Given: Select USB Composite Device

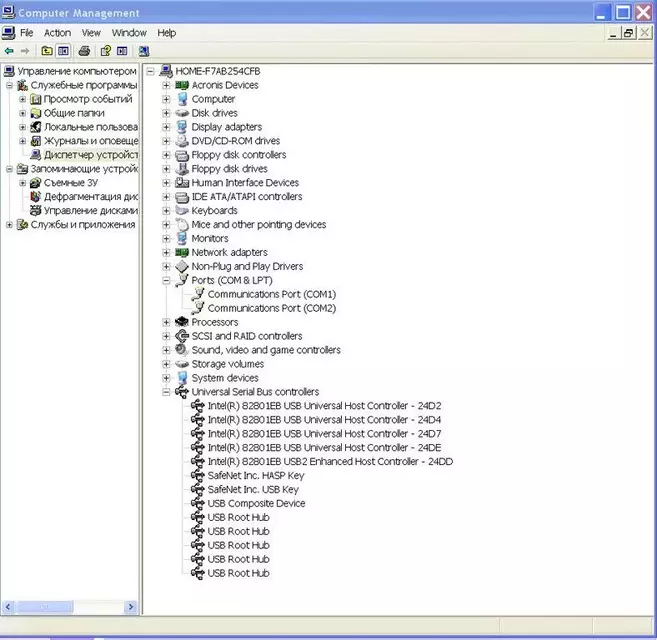Looking at the screenshot, I should point(256,503).
